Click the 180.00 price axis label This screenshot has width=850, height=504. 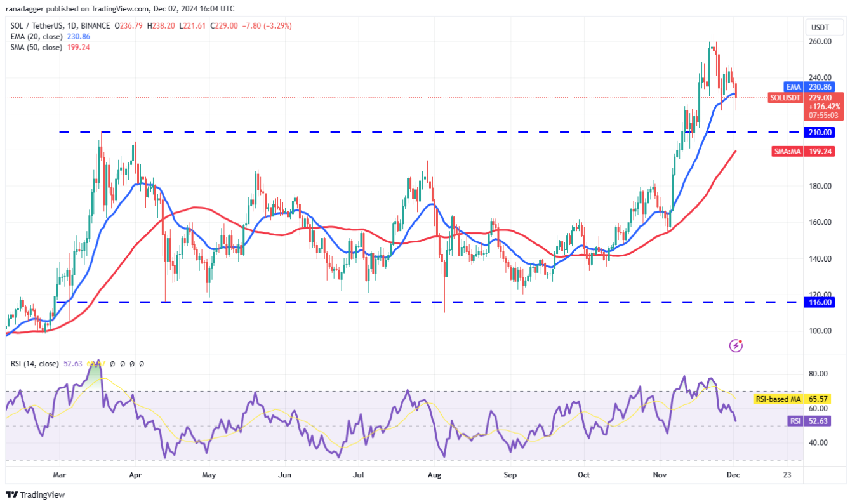(820, 187)
